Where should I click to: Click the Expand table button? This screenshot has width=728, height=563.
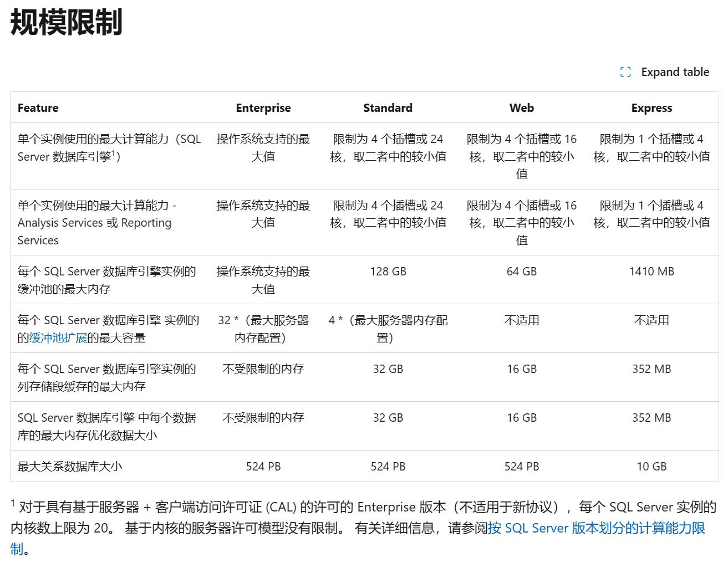pos(664,72)
